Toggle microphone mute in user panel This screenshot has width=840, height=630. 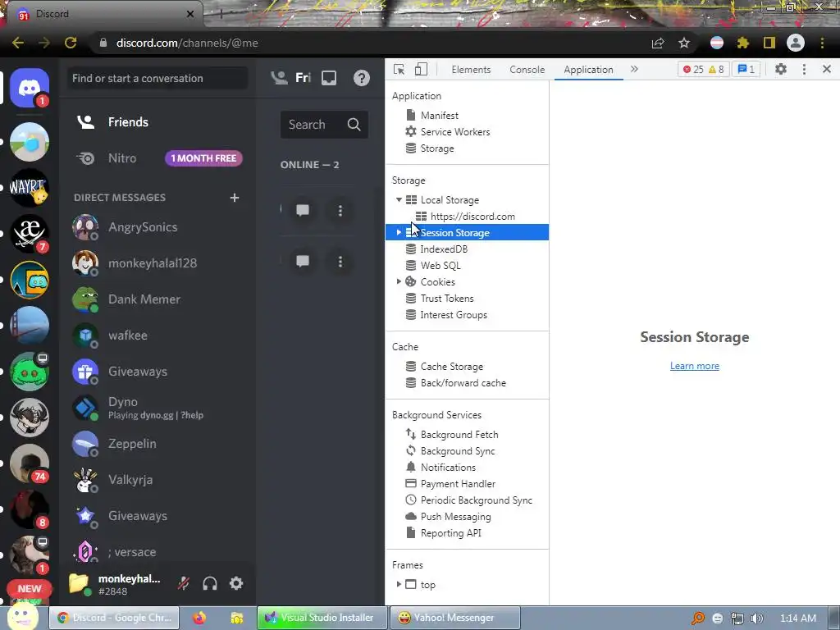(x=184, y=583)
